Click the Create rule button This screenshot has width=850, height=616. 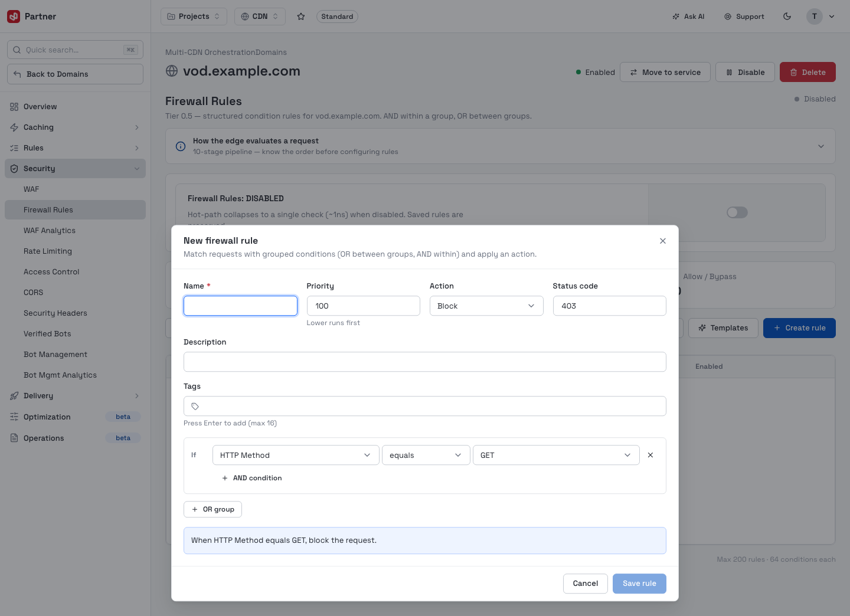[799, 328]
